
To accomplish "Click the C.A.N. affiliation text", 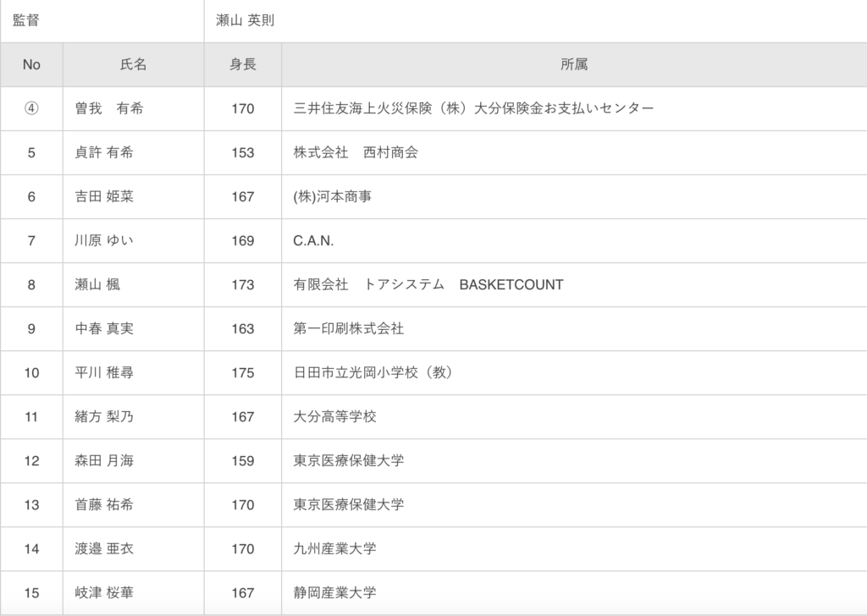I will (313, 241).
